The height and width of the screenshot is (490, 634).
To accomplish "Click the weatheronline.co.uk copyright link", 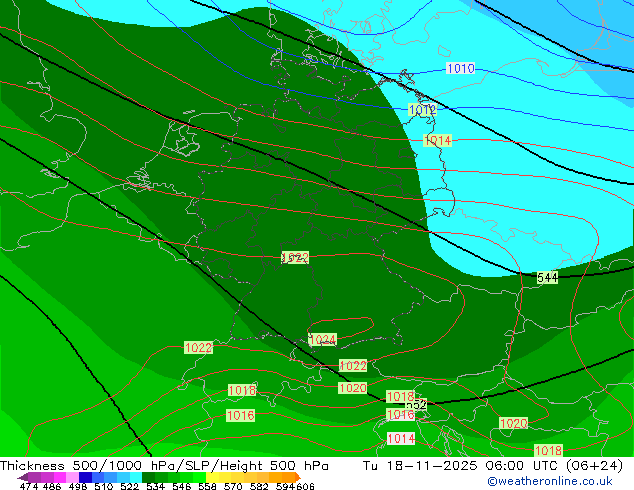I will pyautogui.click(x=550, y=481).
